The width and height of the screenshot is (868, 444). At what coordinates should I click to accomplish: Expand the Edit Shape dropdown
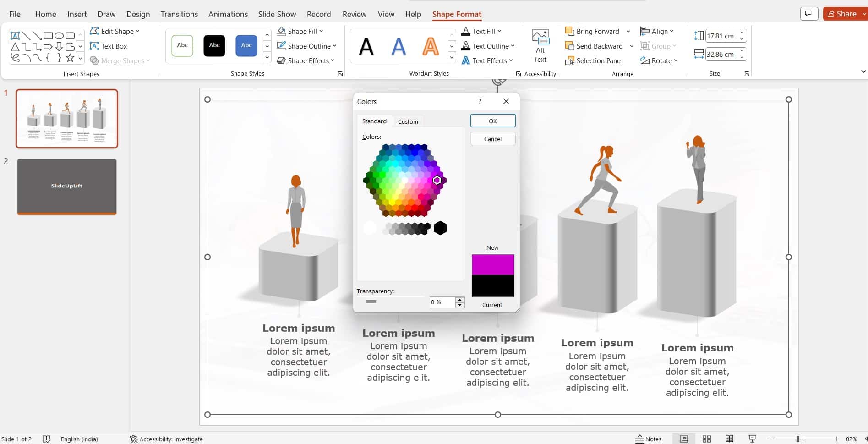click(137, 31)
